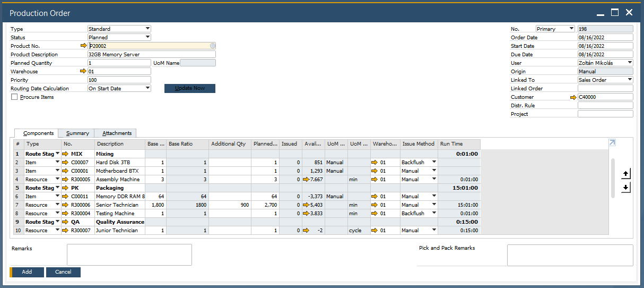Click into the Remarks text box
Screen dimensions: 644x288
[129, 255]
